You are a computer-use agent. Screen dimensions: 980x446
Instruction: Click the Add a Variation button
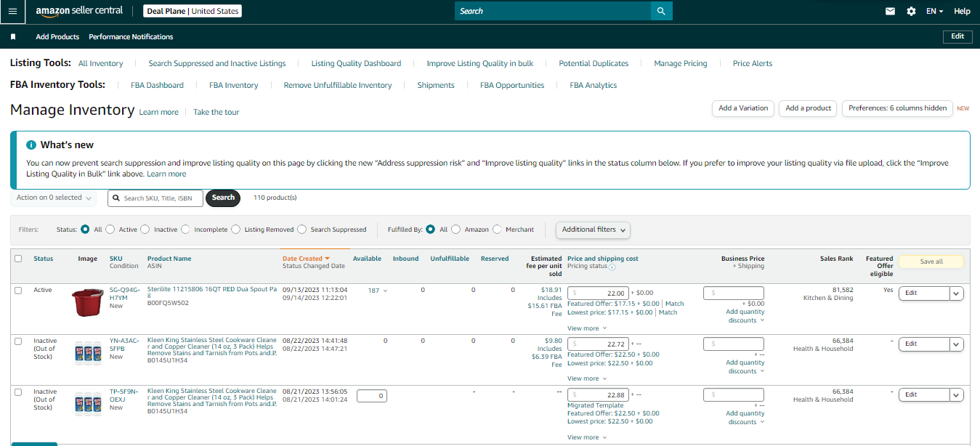(x=743, y=108)
